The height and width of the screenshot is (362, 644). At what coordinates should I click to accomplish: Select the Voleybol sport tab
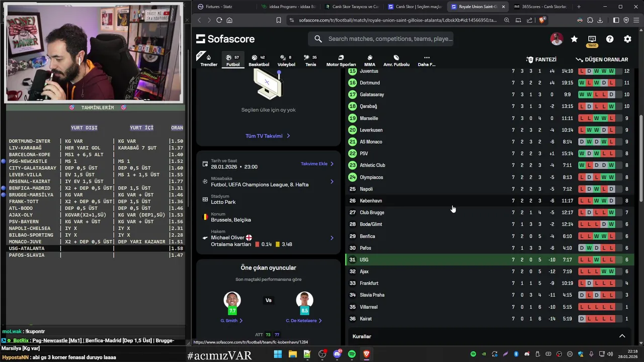(286, 60)
